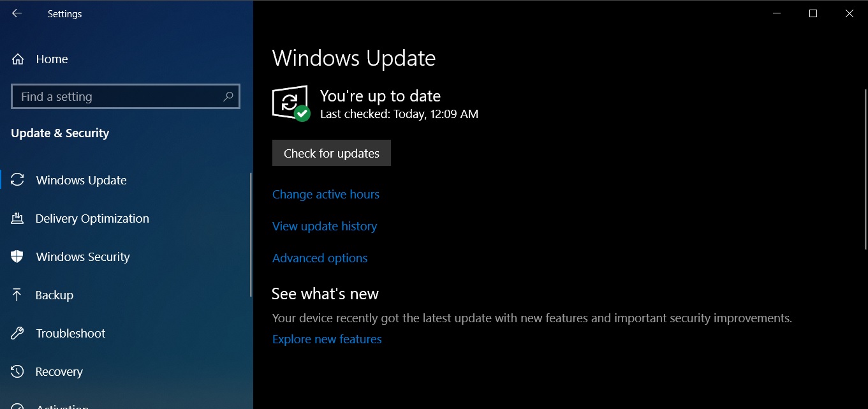
Task: Click the Backup arrow icon
Action: (x=18, y=295)
